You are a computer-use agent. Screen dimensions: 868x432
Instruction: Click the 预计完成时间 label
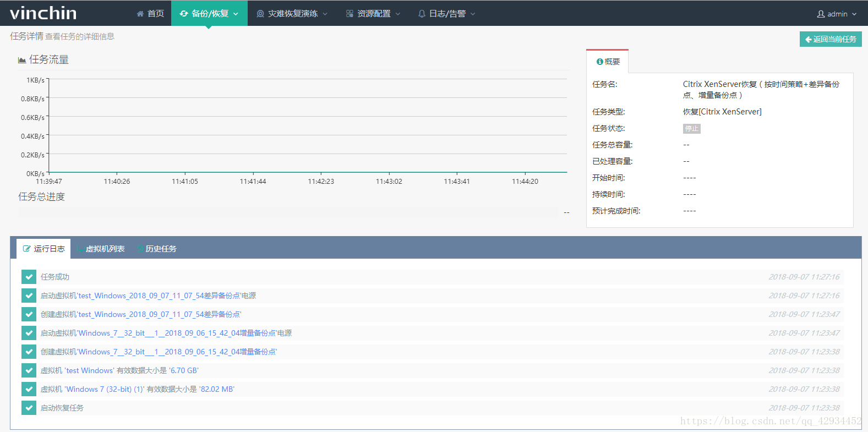pos(616,211)
